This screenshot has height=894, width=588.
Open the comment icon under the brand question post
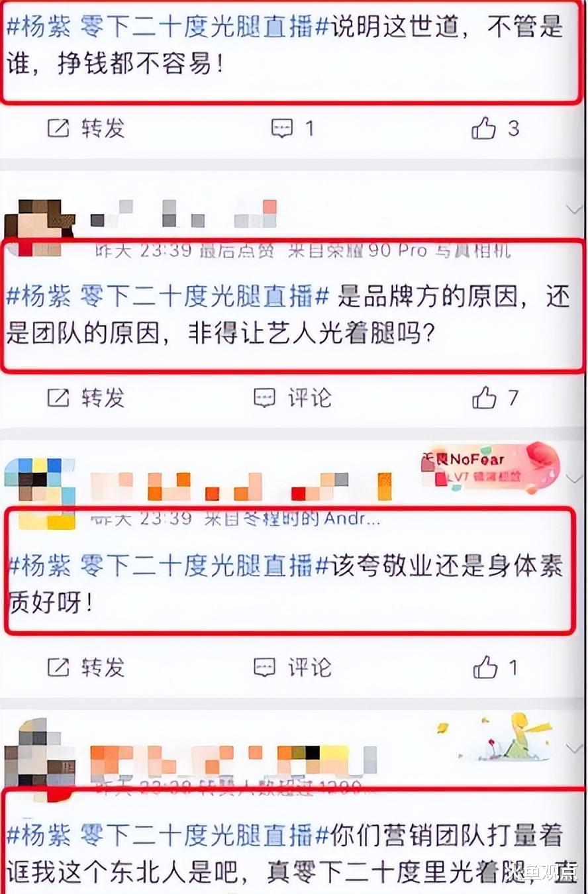coord(265,398)
